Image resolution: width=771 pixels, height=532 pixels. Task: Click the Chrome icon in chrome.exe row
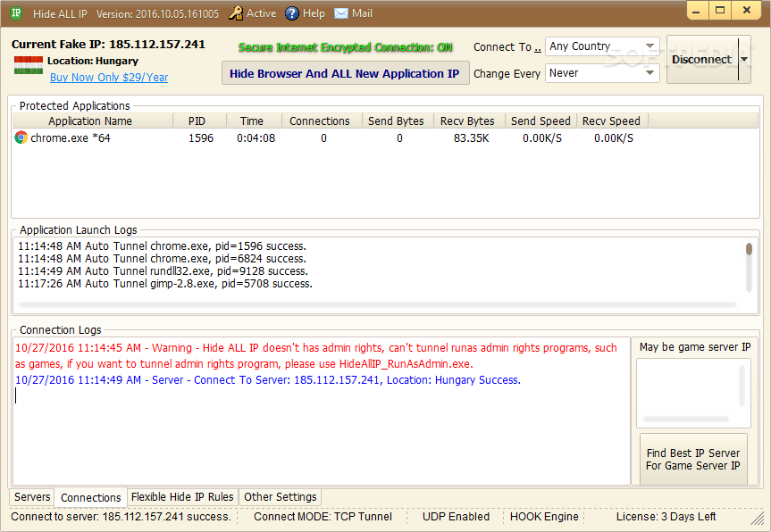[21, 137]
